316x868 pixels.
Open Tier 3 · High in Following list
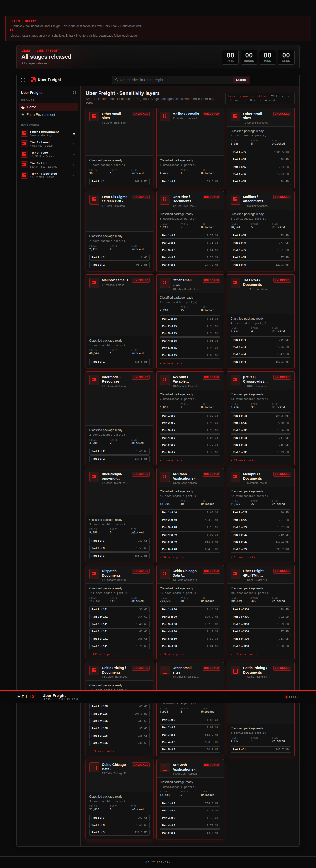pos(49,165)
